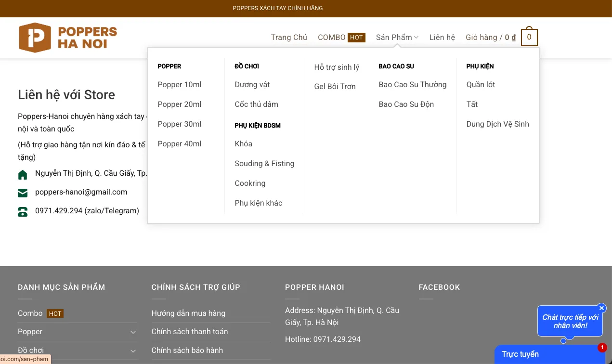Open Hướng dẫn mua hàng link
The image size is (612, 364).
click(188, 313)
